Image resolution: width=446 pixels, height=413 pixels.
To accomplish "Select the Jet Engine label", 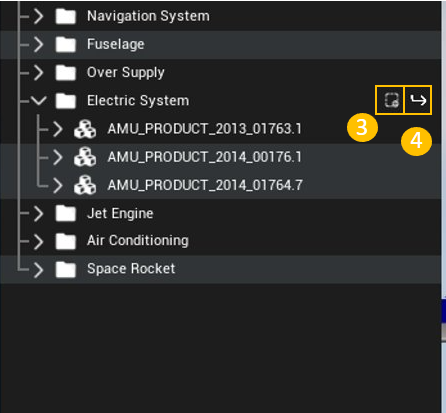I will coord(120,213).
